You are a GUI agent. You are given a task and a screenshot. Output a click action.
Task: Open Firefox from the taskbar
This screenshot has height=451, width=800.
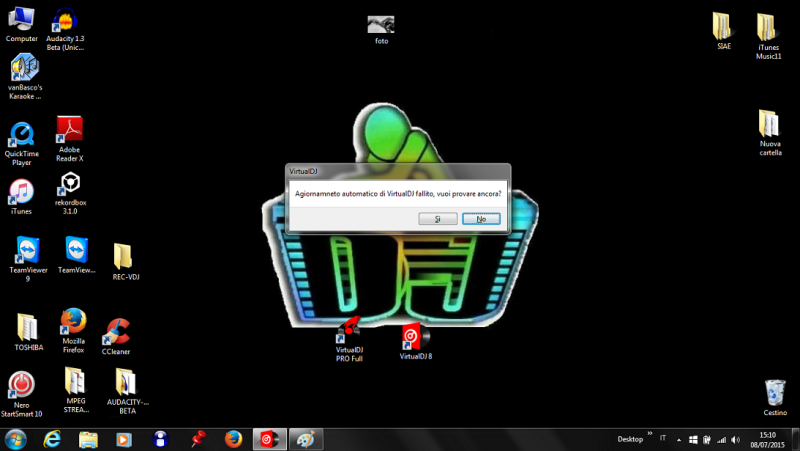click(234, 439)
